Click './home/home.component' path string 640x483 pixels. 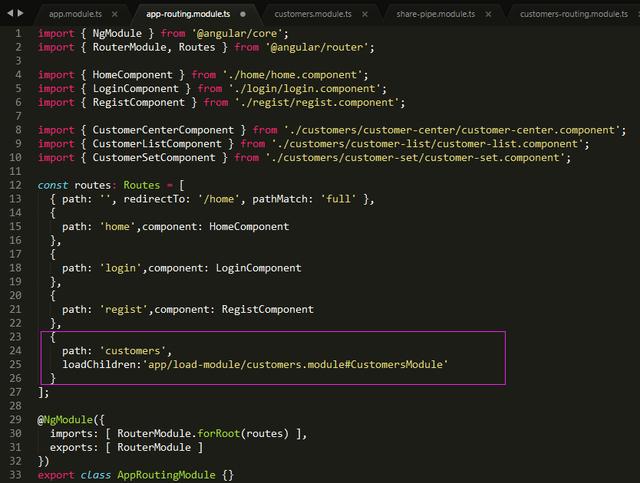point(292,75)
